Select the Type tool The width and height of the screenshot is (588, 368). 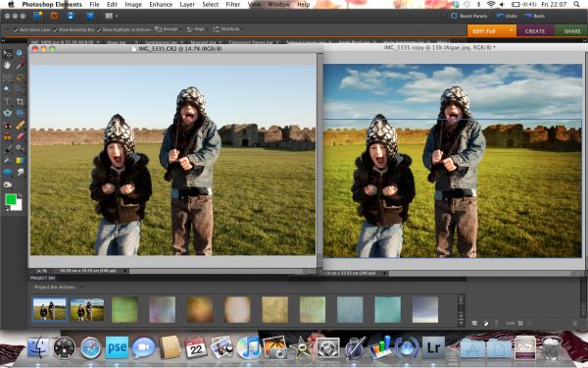(7, 101)
